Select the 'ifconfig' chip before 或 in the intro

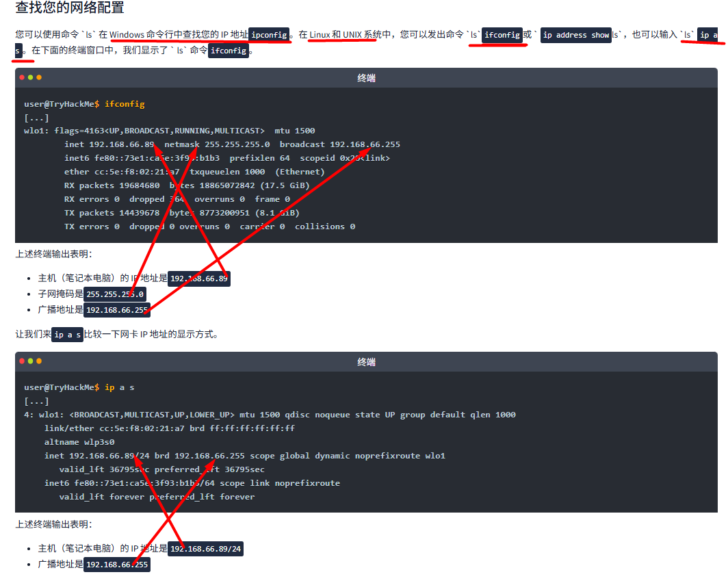click(x=502, y=35)
